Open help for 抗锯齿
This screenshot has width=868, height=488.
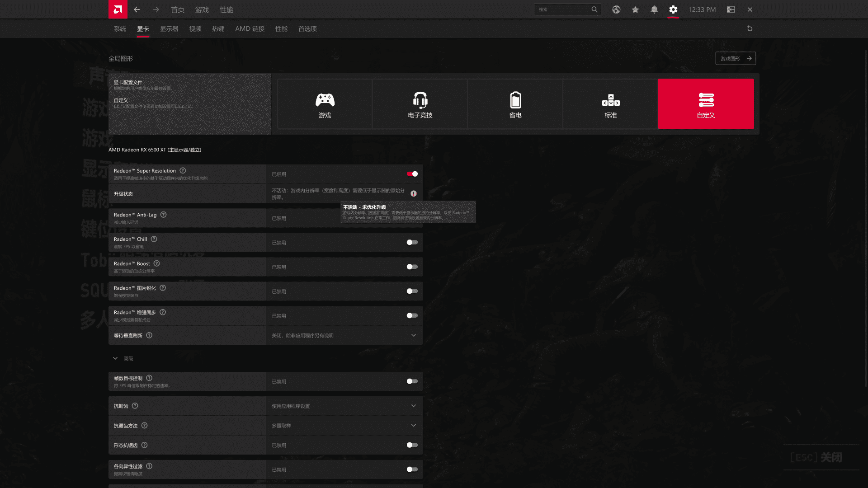[135, 406]
